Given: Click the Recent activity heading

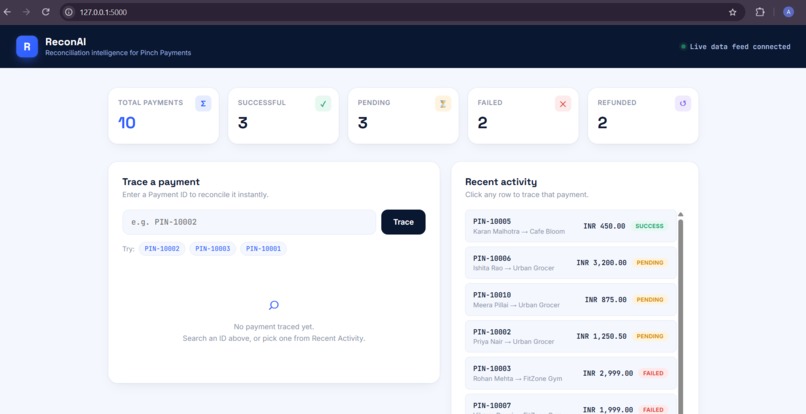Looking at the screenshot, I should click(x=501, y=182).
